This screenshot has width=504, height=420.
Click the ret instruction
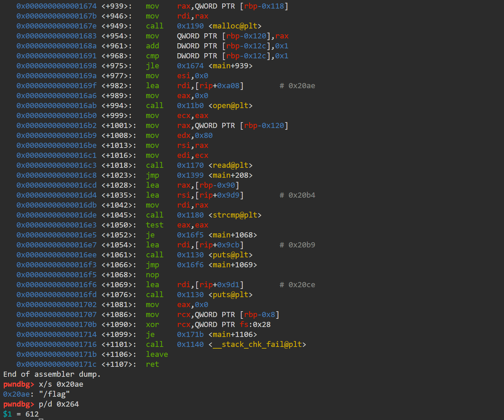pos(152,364)
